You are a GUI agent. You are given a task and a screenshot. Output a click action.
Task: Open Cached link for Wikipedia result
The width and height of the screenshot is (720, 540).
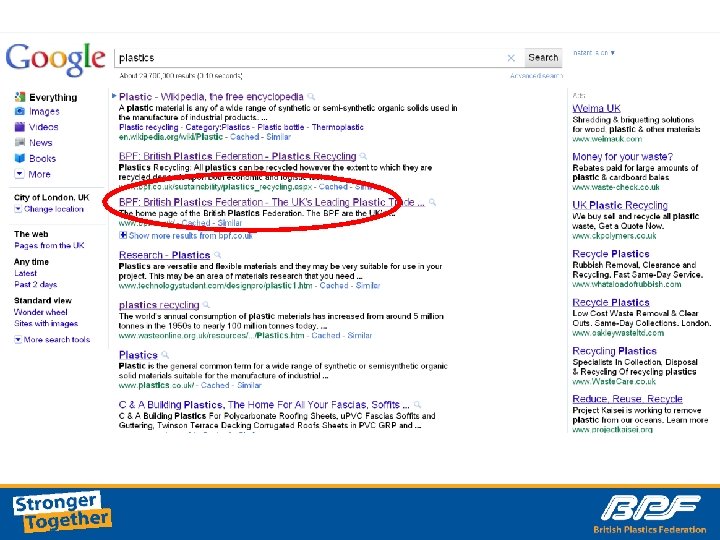pos(244,137)
